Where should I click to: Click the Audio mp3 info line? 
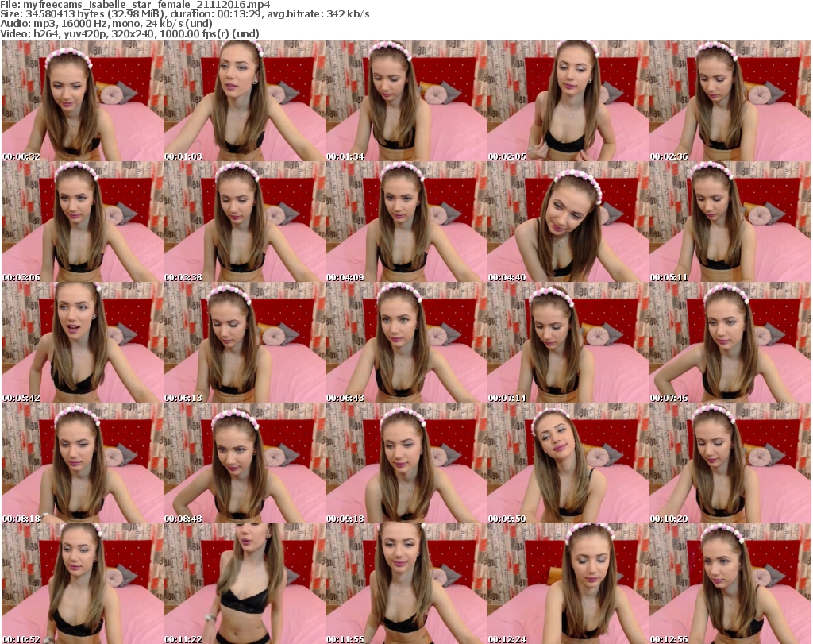point(106,24)
